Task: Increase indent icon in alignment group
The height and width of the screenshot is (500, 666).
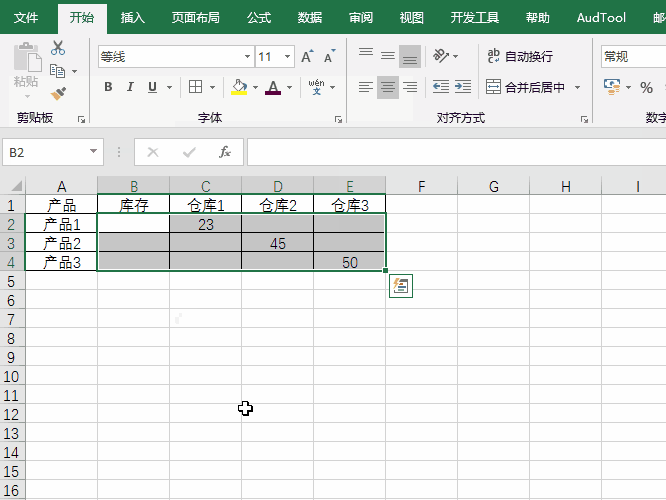Action: (463, 87)
